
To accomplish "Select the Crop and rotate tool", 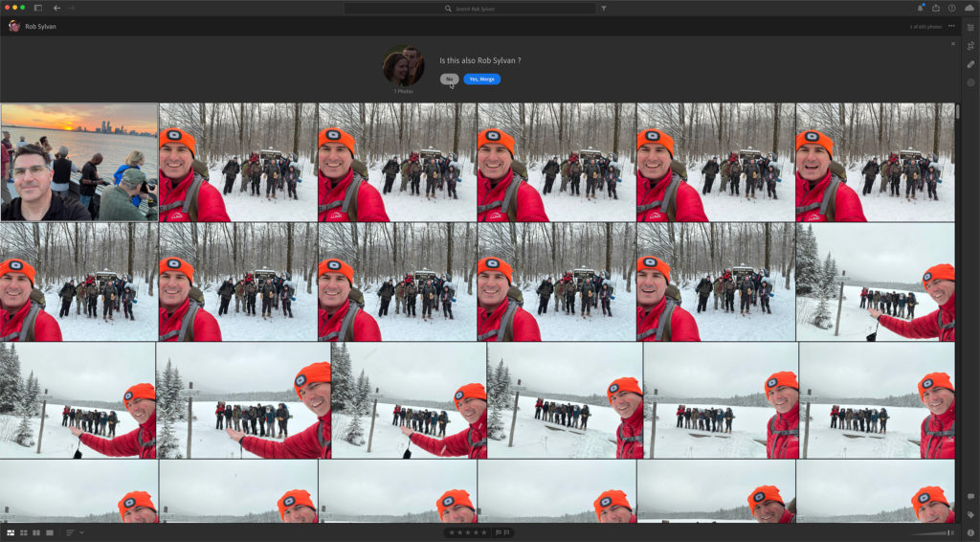I will pyautogui.click(x=970, y=46).
